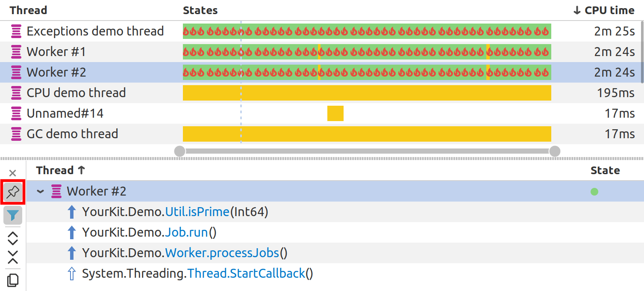644x291 pixels.
Task: Click the thread icon beside CPU demo thread
Action: click(x=16, y=93)
